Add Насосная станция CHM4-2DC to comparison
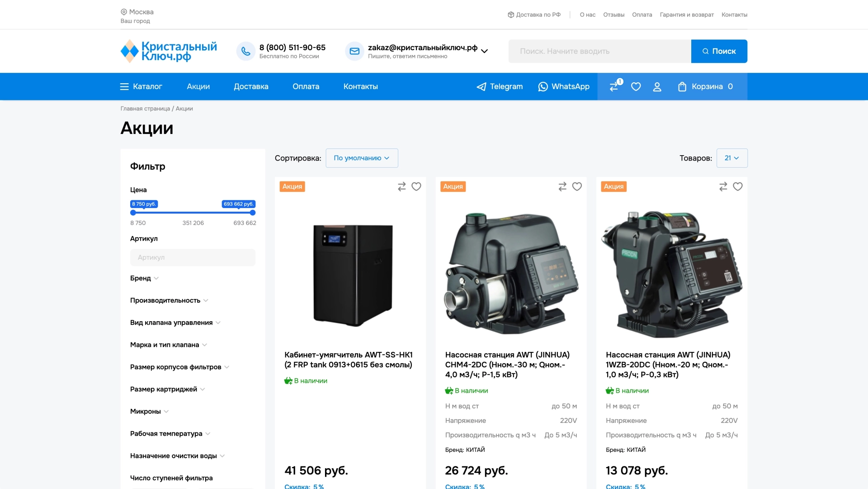Image resolution: width=868 pixels, height=489 pixels. point(562,186)
